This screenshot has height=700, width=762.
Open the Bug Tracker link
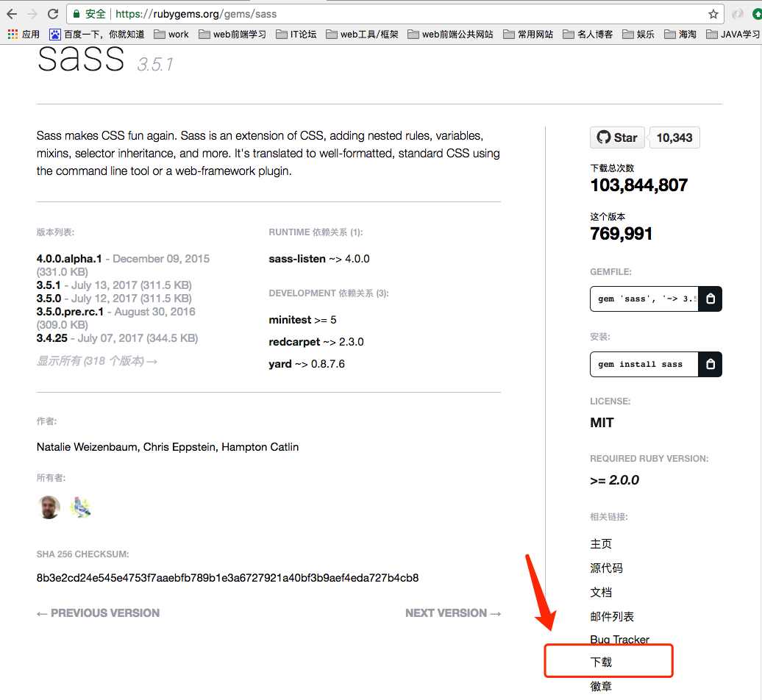[x=619, y=639]
